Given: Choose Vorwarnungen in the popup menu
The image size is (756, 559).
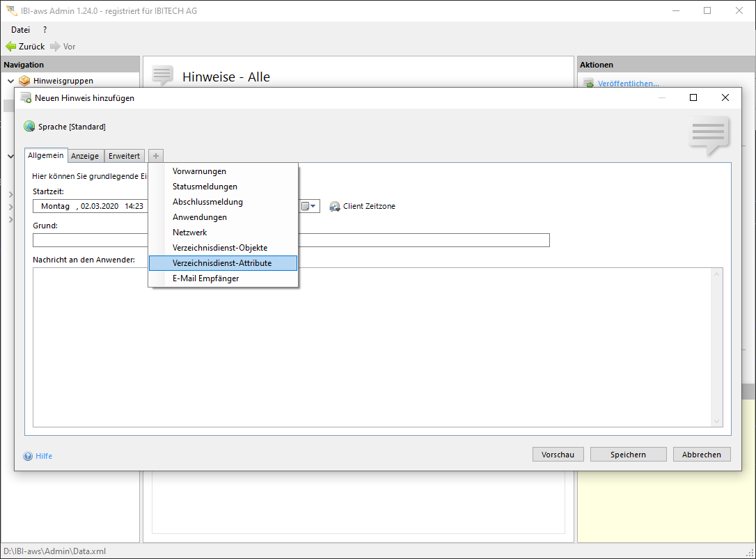Looking at the screenshot, I should click(x=199, y=171).
